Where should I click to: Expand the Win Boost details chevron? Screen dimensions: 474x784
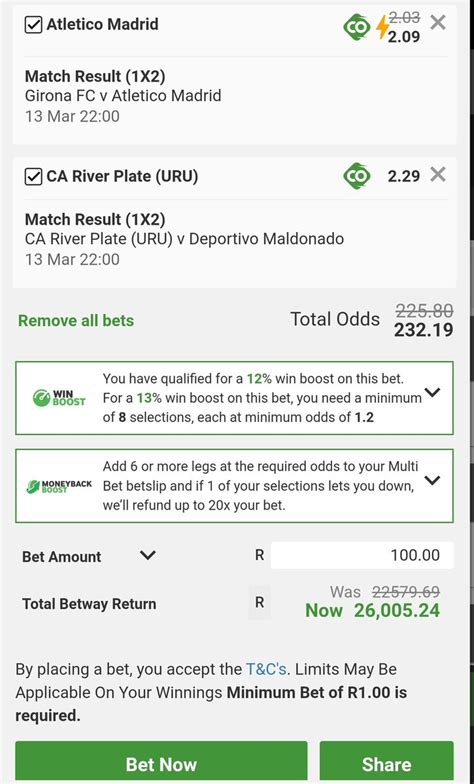[432, 392]
